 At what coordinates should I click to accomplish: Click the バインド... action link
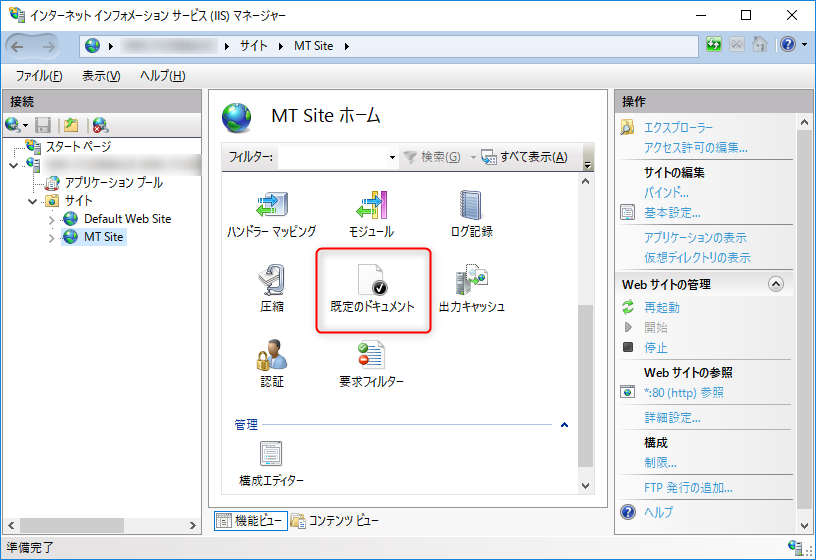[666, 192]
